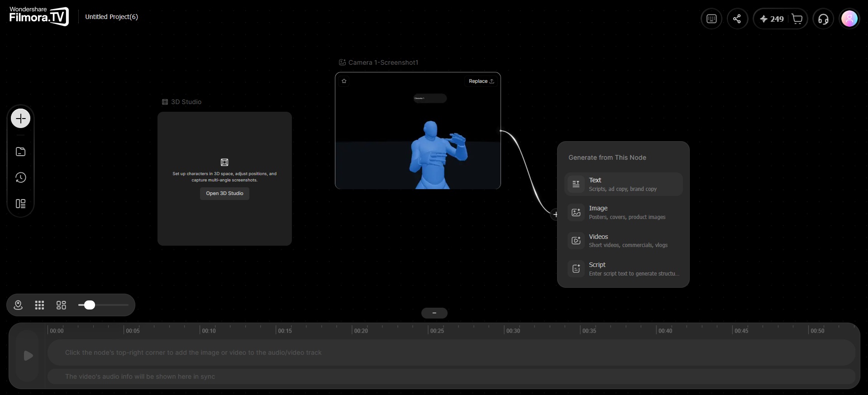Click the nine-dot grid view icon
Viewport: 868px width, 395px height.
click(x=39, y=305)
